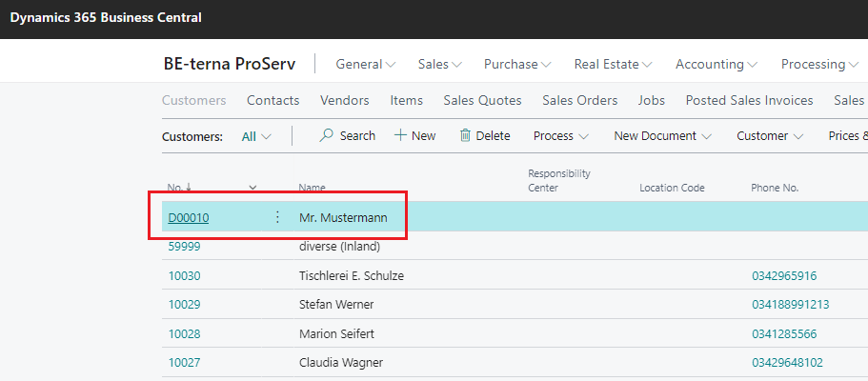868x381 pixels.
Task: Click the BE-terna ProServ company title
Action: tap(230, 64)
